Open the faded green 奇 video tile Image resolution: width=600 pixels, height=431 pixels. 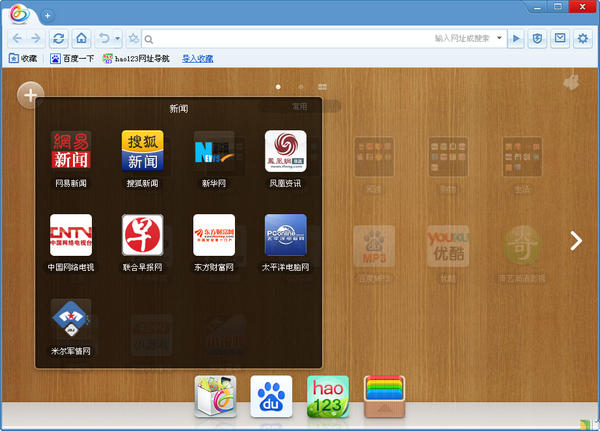[522, 246]
